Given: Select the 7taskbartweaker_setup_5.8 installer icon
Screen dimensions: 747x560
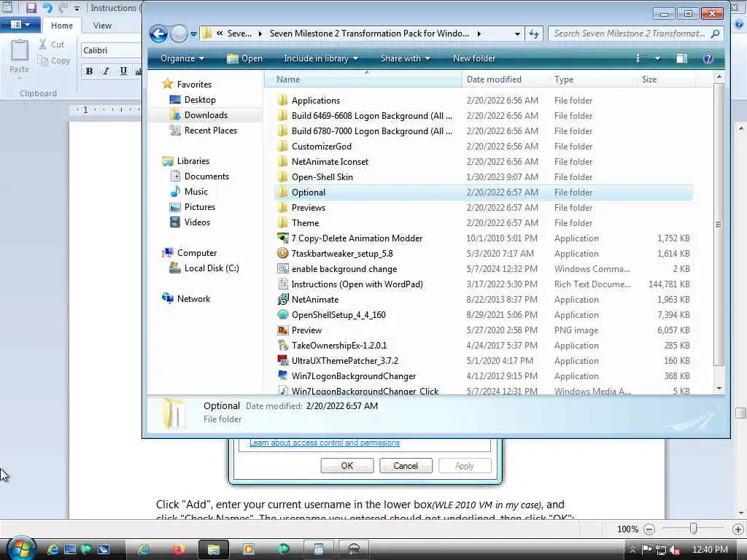Looking at the screenshot, I should (283, 253).
